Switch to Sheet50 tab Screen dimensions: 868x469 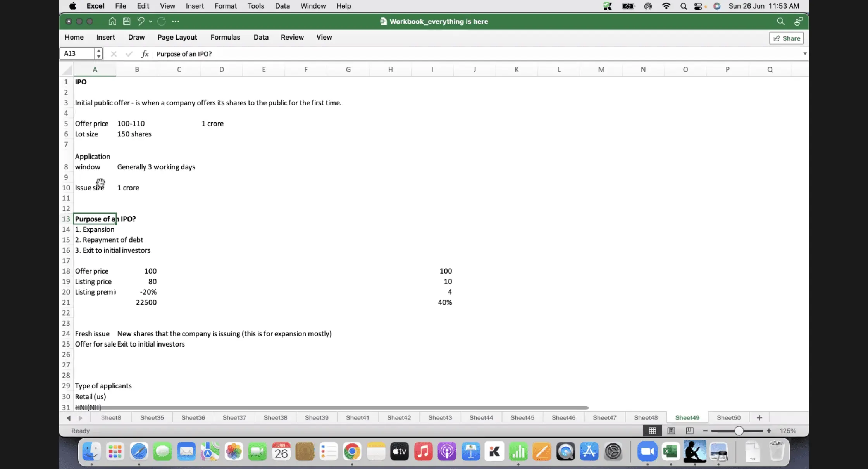click(x=728, y=417)
